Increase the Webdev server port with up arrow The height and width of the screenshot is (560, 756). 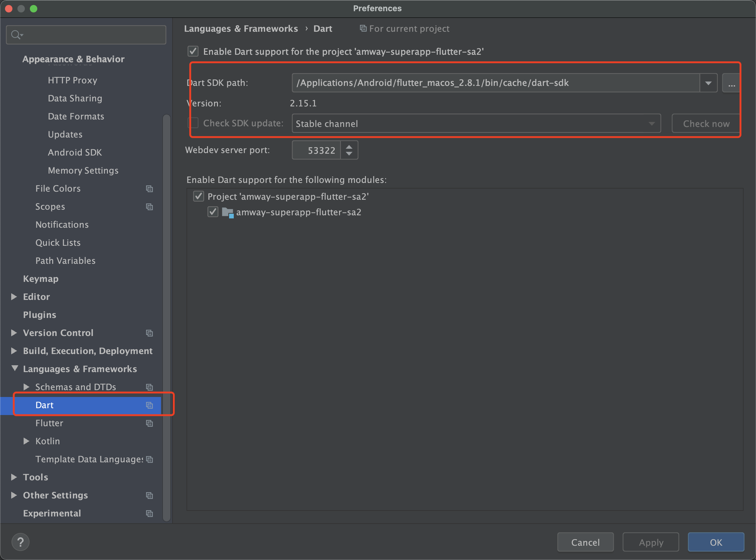349,147
